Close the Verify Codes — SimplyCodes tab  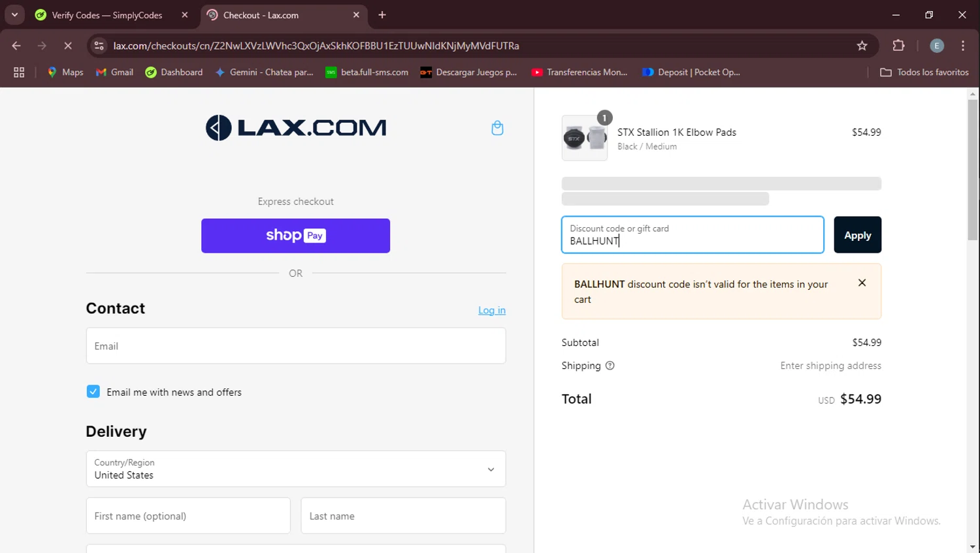(185, 15)
